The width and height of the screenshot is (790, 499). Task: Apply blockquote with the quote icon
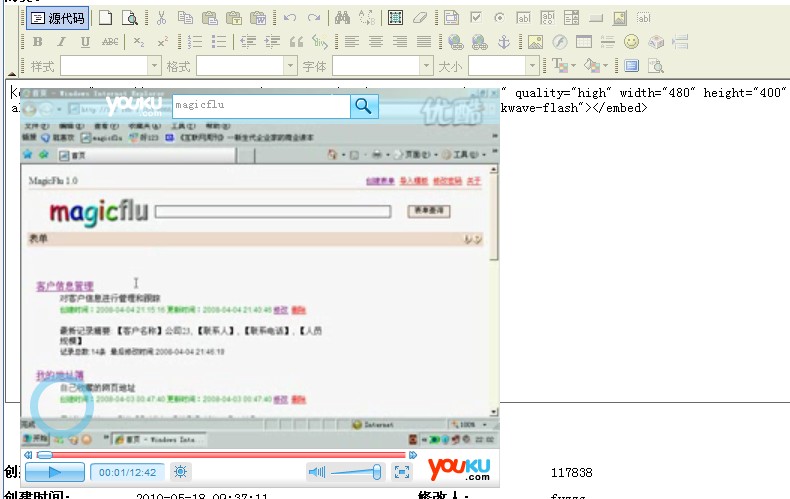(296, 42)
